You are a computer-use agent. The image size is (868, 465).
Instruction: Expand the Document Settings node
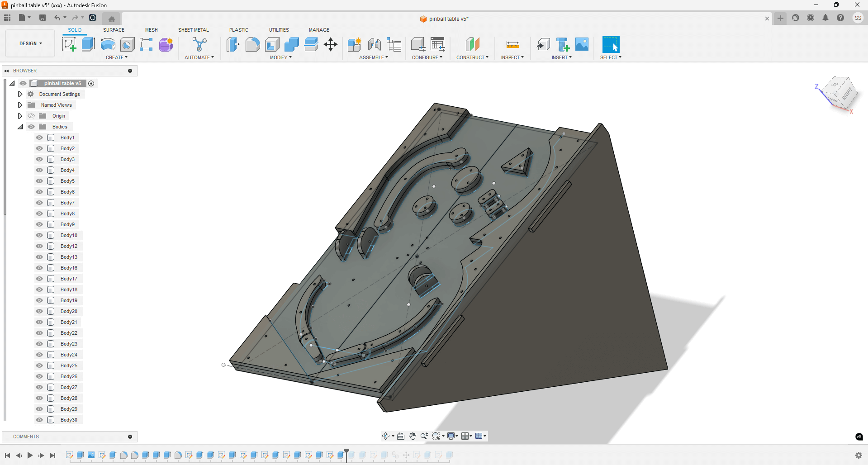20,94
